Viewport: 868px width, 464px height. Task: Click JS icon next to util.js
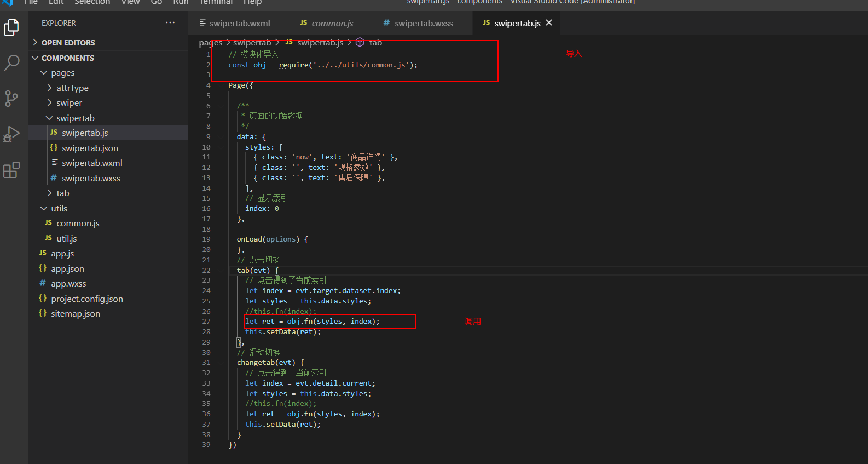[x=48, y=238]
